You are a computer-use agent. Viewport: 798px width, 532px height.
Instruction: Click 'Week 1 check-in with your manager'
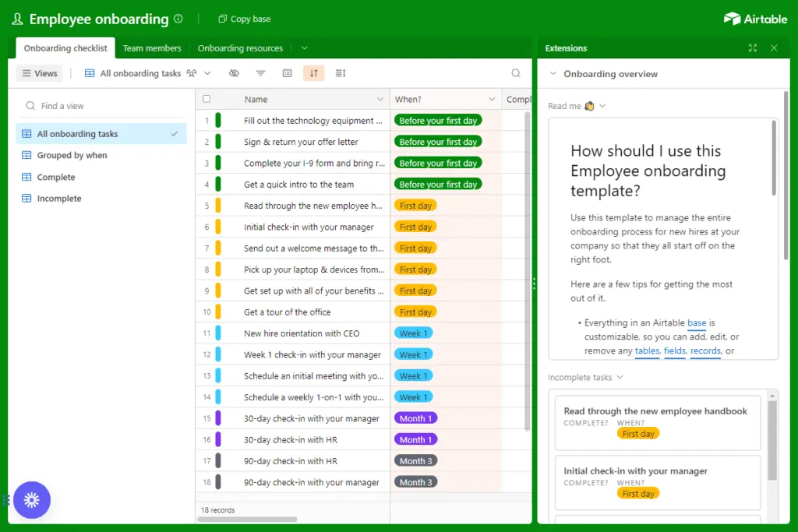[312, 354]
